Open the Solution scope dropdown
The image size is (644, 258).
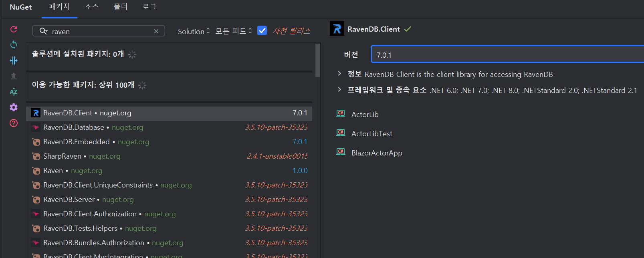point(194,31)
